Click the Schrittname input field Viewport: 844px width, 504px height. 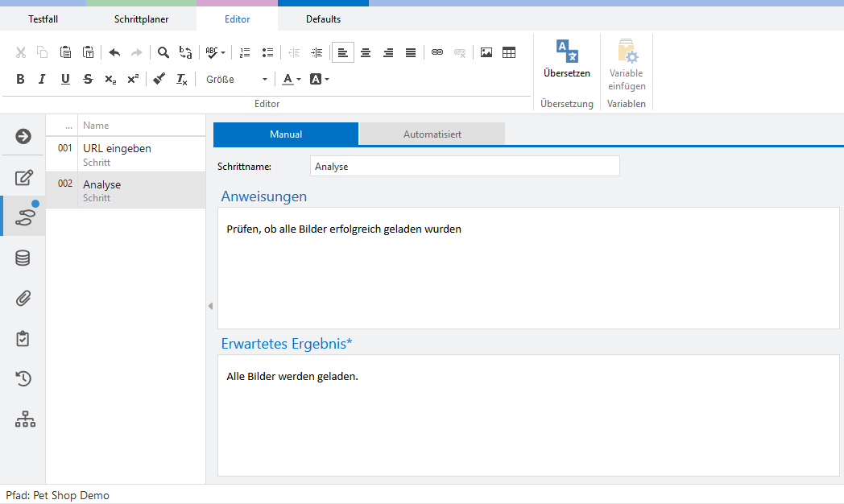click(464, 167)
